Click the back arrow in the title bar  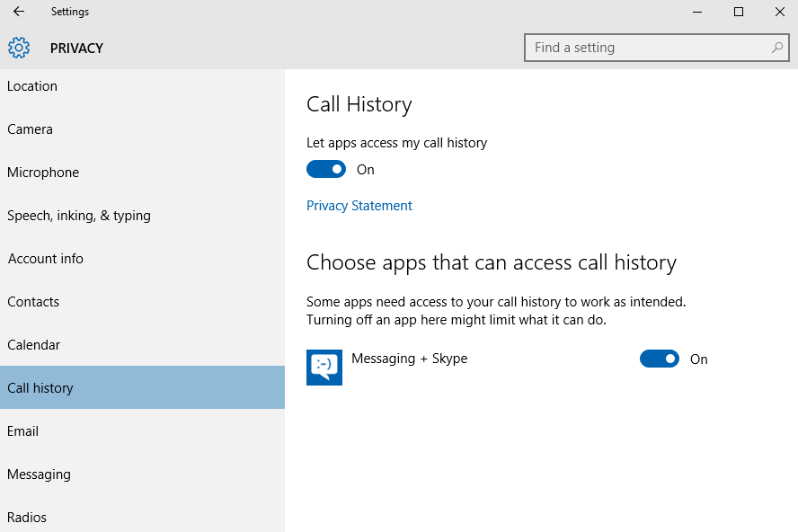[19, 11]
